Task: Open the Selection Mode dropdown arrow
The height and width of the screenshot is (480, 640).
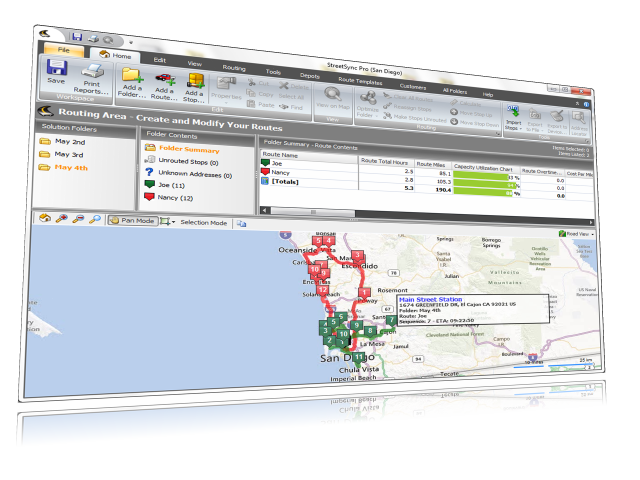Action: pyautogui.click(x=172, y=221)
